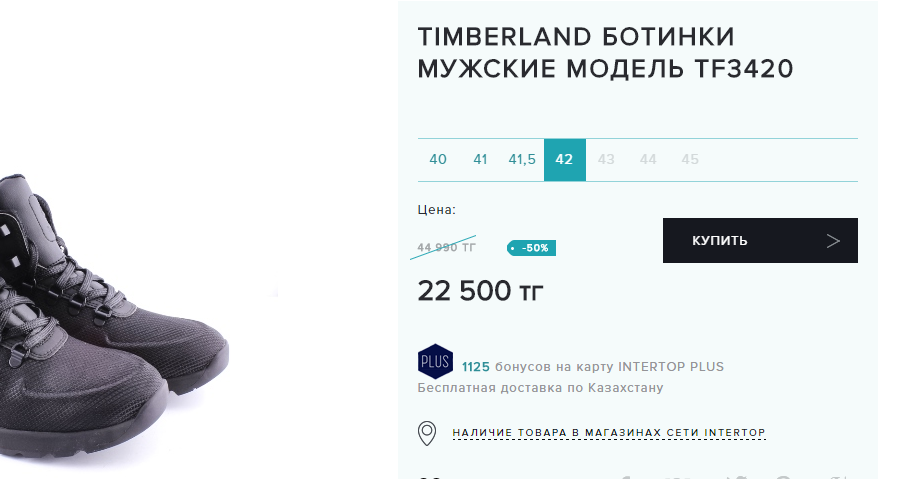Click the map pin location icon
The width and height of the screenshot is (920, 479).
427,433
